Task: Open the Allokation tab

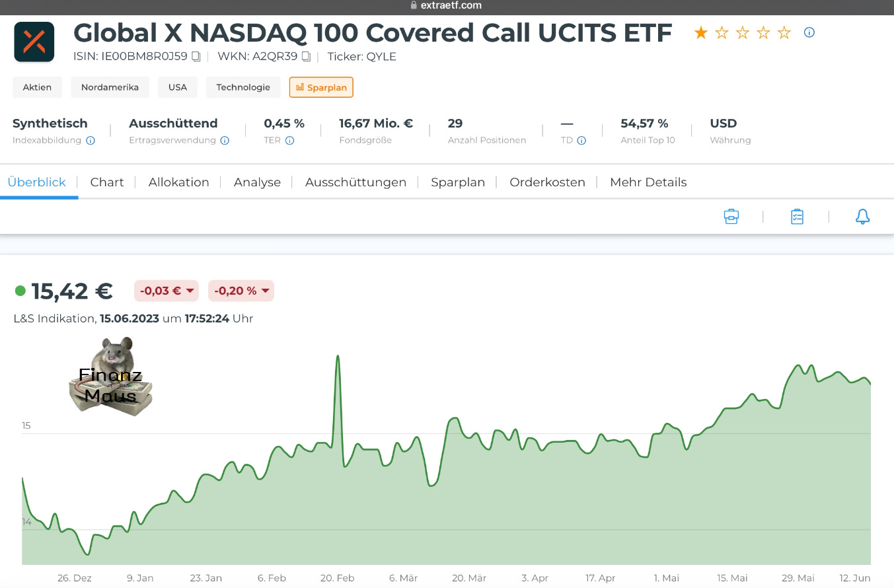Action: [178, 182]
